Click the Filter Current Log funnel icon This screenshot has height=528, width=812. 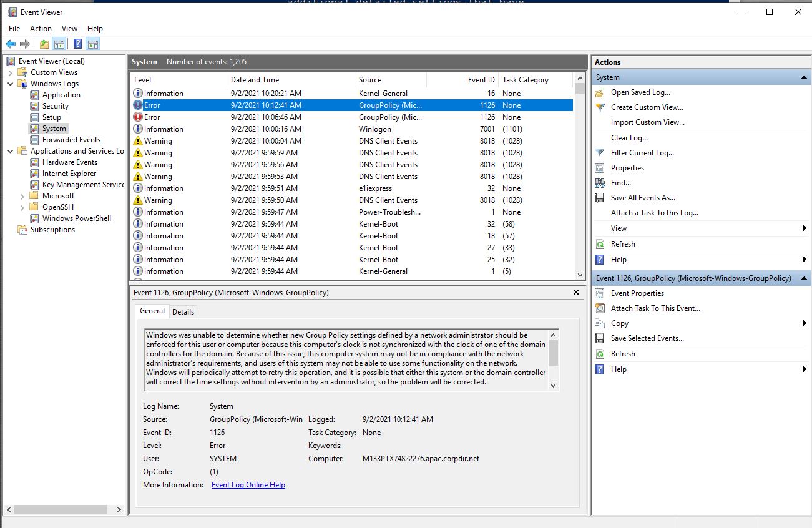[x=600, y=152]
